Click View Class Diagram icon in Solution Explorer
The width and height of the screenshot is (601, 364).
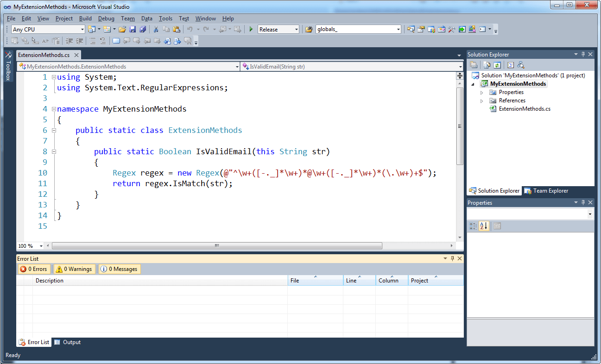click(x=521, y=65)
